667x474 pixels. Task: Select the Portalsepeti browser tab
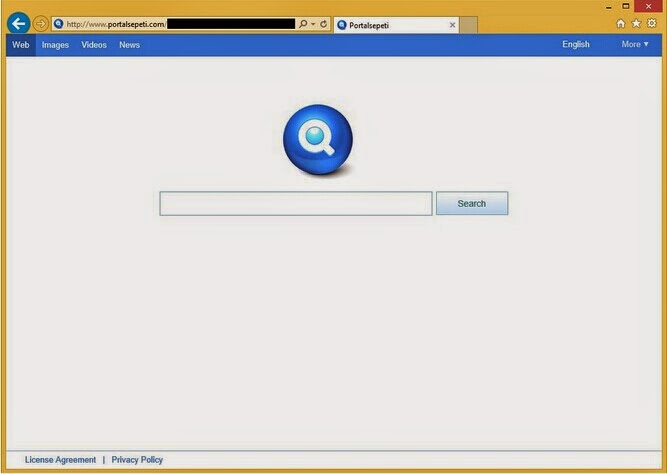(396, 25)
